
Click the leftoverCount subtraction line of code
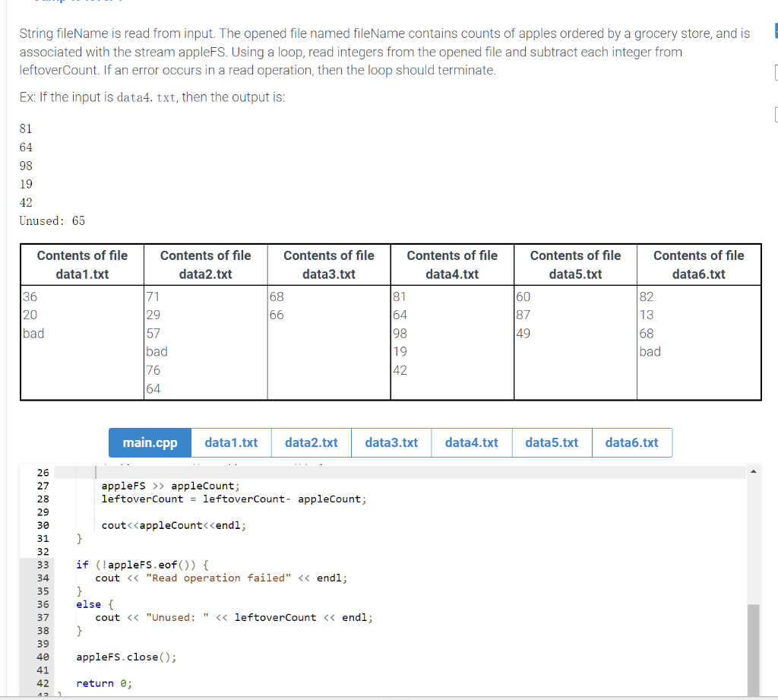[234, 499]
